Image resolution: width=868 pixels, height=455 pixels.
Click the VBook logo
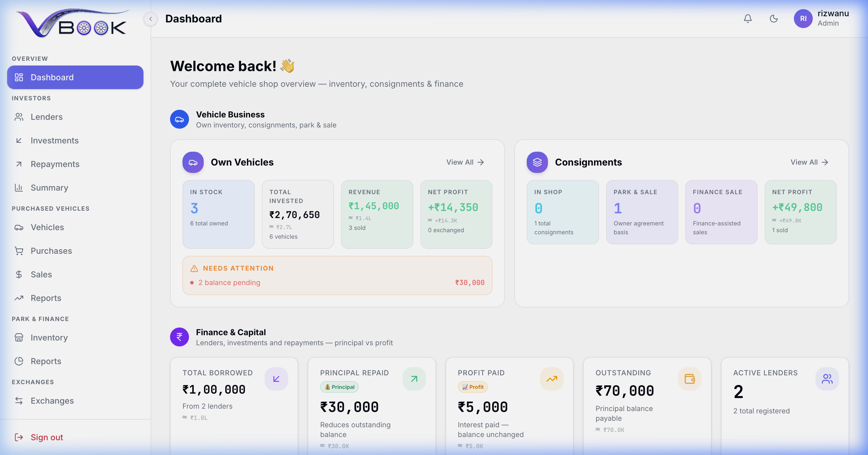(x=72, y=23)
